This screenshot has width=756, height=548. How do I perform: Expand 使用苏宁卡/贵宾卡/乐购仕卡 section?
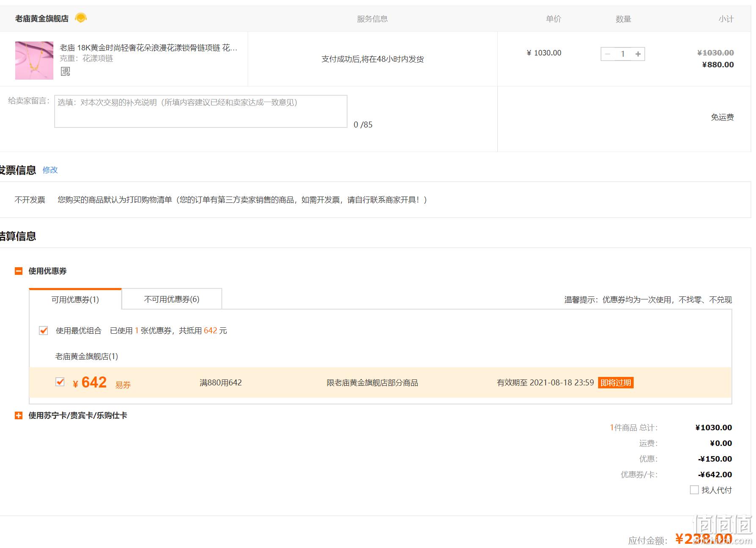click(x=19, y=415)
